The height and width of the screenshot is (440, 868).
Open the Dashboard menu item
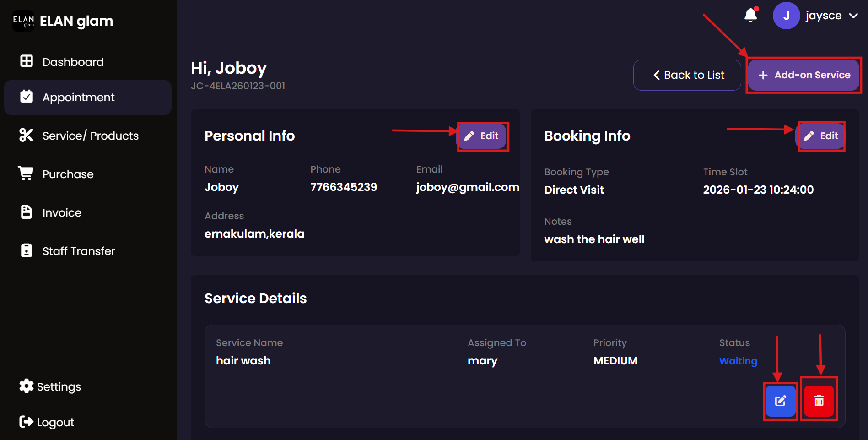pos(73,62)
